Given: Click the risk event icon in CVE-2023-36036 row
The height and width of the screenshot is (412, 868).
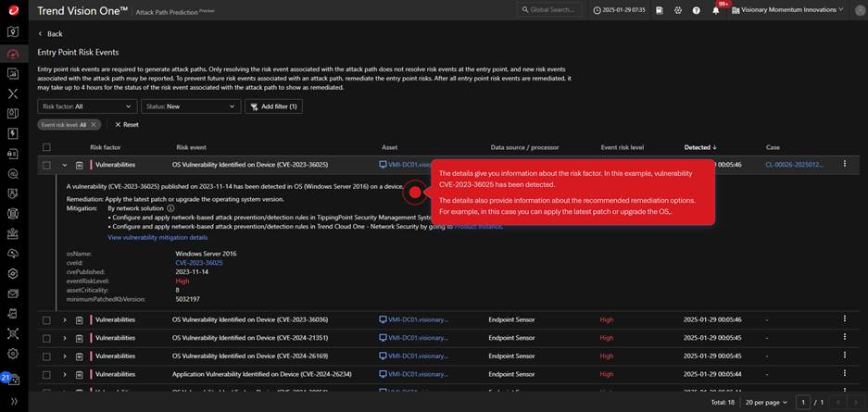Looking at the screenshot, I should click(x=79, y=319).
